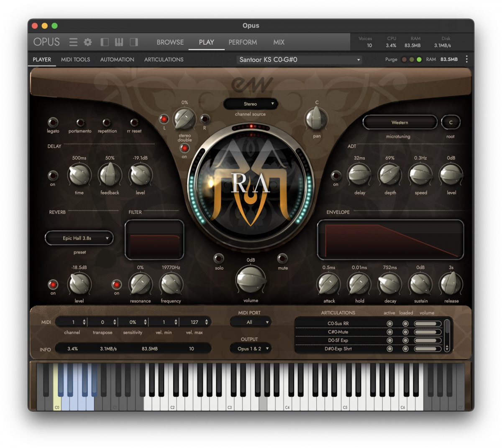
Task: Click the middle mixer-style panel icon in the toolbar
Action: click(119, 42)
